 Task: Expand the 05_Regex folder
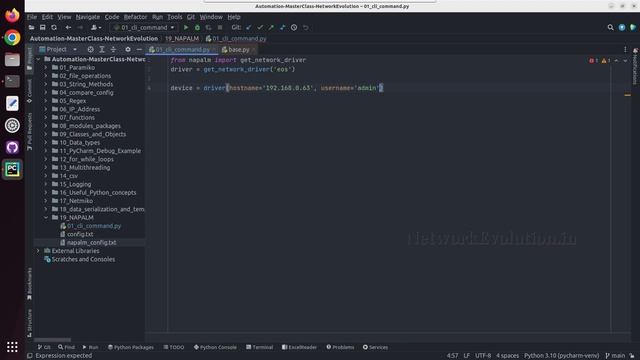pyautogui.click(x=46, y=101)
